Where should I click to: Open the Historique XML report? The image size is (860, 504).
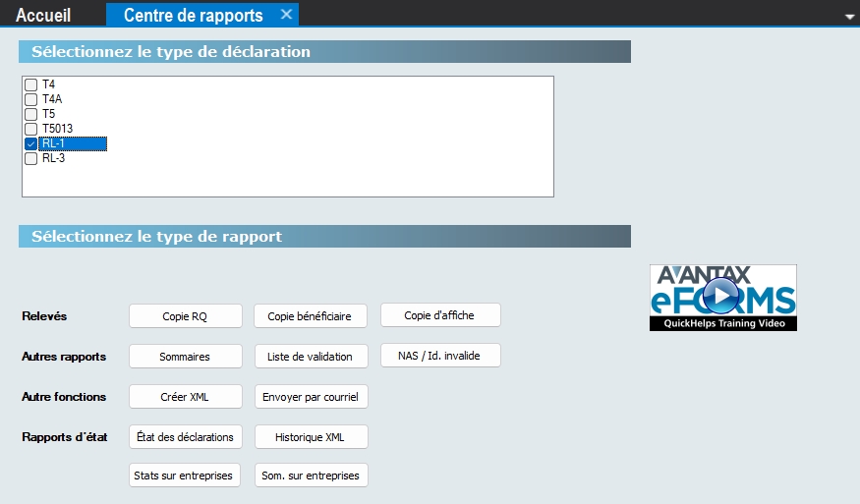point(311,436)
